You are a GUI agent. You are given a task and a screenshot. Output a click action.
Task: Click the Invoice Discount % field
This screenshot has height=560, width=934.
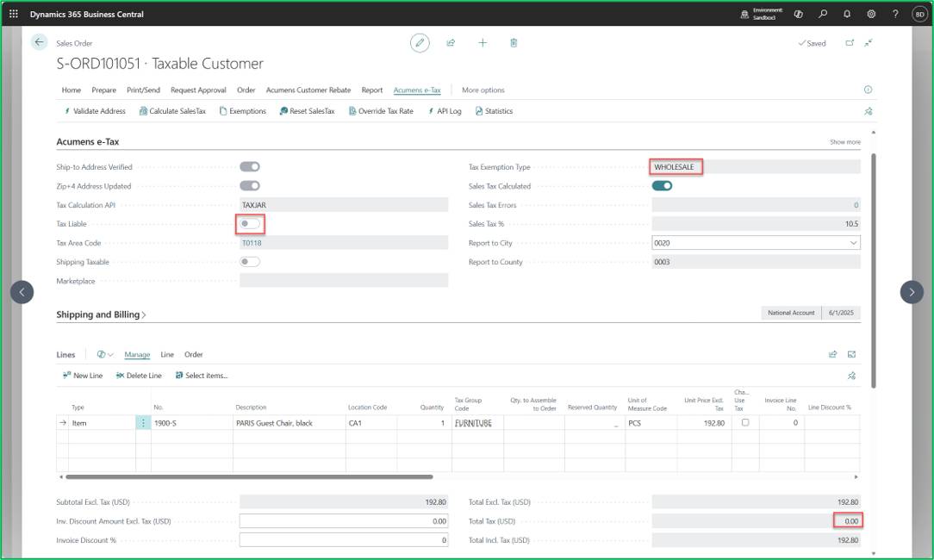click(x=344, y=540)
